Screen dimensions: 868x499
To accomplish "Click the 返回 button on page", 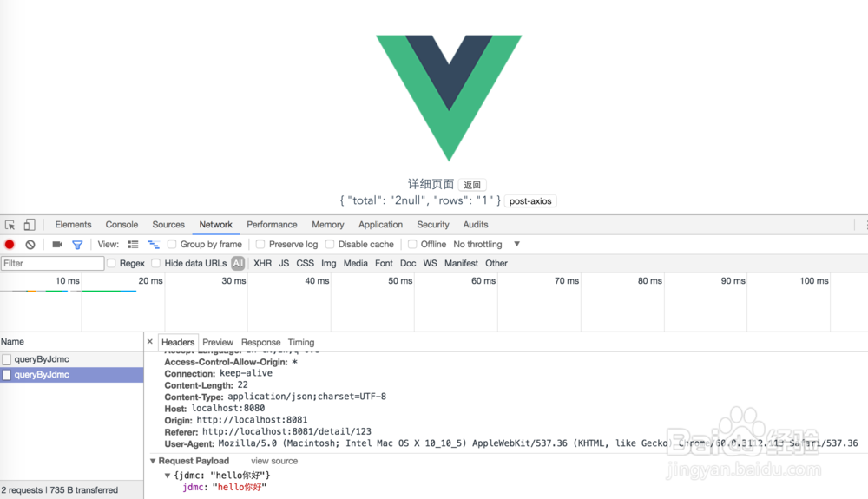I will (x=472, y=185).
